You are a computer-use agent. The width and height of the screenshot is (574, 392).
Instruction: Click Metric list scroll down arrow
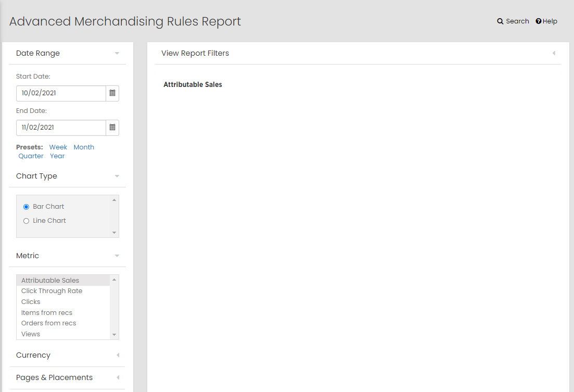pyautogui.click(x=114, y=335)
